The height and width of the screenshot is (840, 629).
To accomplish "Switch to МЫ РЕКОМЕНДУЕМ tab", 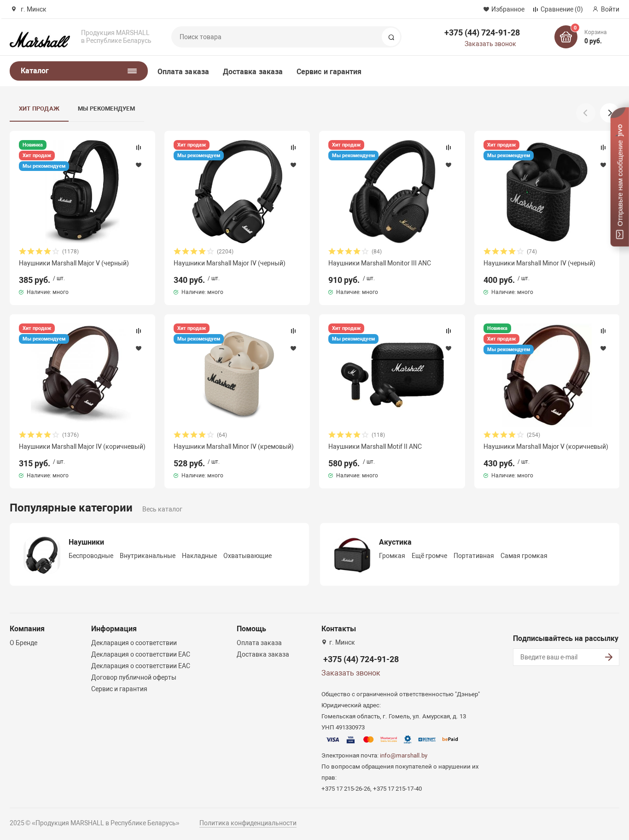I will [106, 109].
